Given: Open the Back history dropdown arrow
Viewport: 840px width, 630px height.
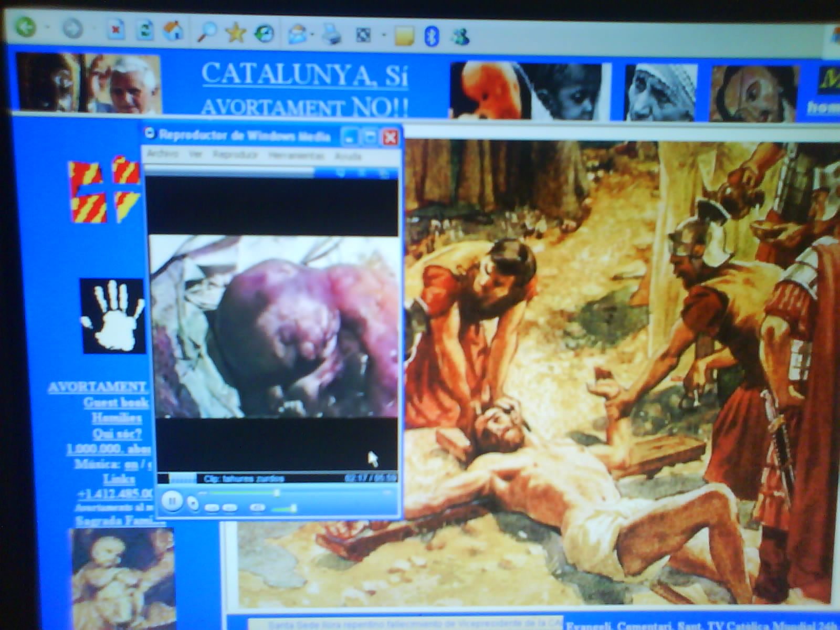Looking at the screenshot, I should coord(47,27).
